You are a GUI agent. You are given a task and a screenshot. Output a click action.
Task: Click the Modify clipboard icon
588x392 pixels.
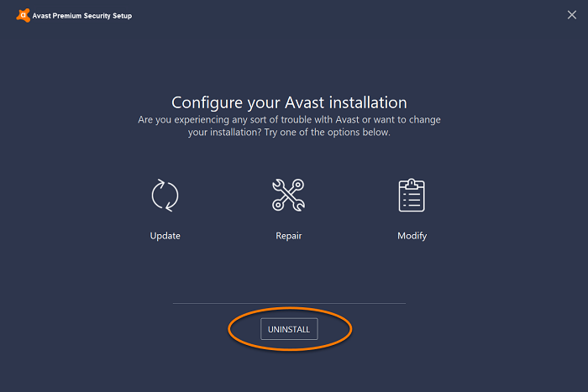click(412, 195)
